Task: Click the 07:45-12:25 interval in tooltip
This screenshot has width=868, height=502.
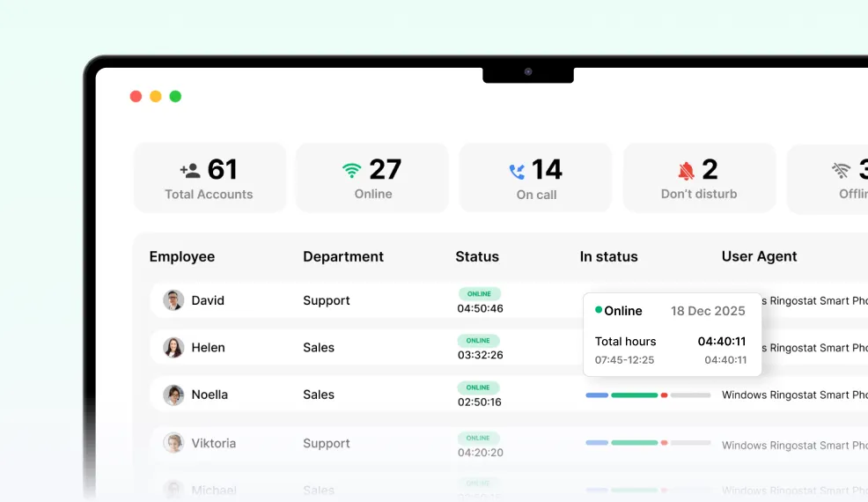Action: [x=624, y=360]
